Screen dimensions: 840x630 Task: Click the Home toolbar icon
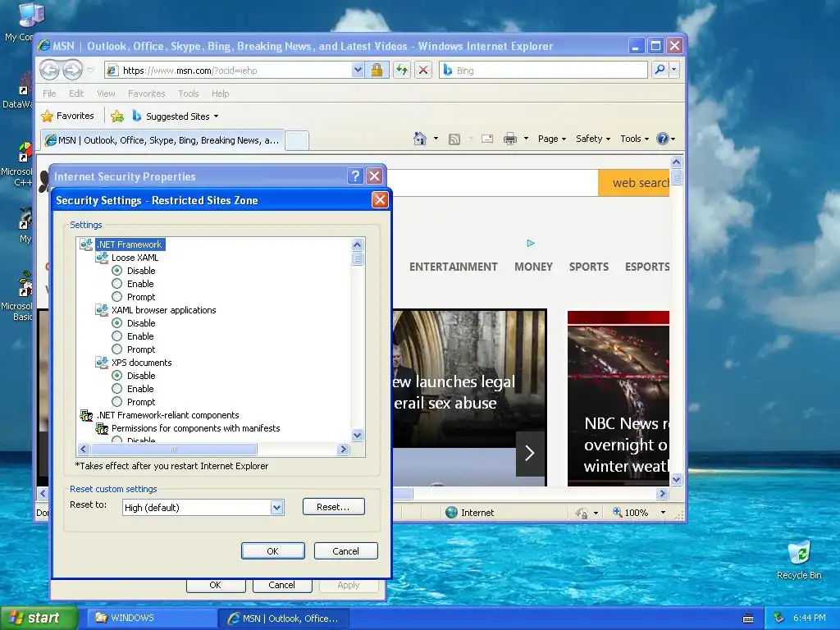tap(419, 139)
